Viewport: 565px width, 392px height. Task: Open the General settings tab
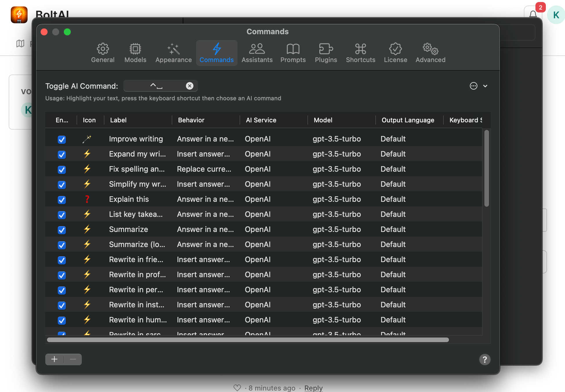pyautogui.click(x=103, y=53)
